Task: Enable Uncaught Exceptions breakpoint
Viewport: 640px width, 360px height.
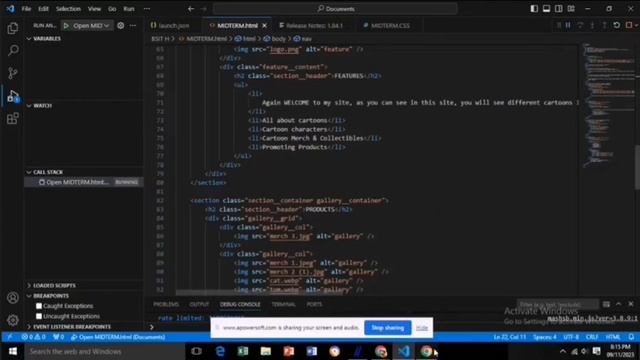Action: coord(39,316)
